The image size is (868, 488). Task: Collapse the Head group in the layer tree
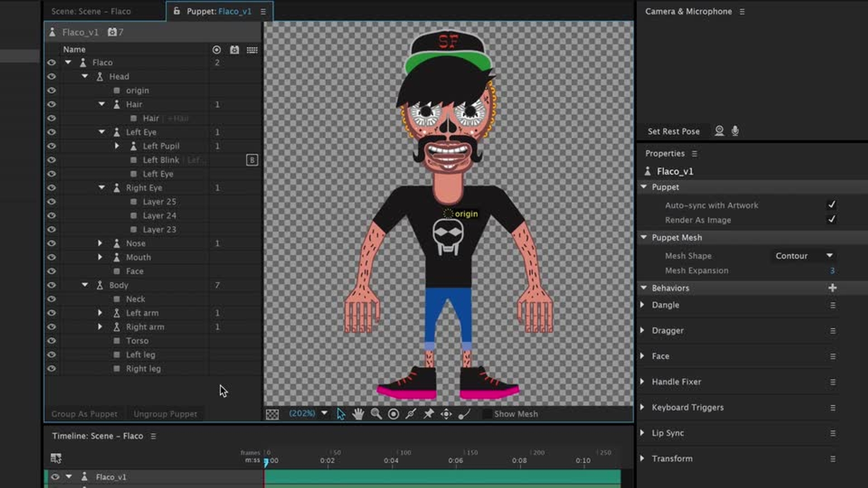(84, 76)
